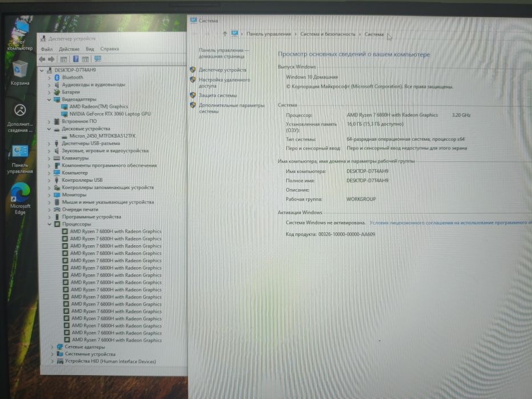Go to 'Панель управления — домашняя страница'
The image size is (532, 399).
pos(224,53)
